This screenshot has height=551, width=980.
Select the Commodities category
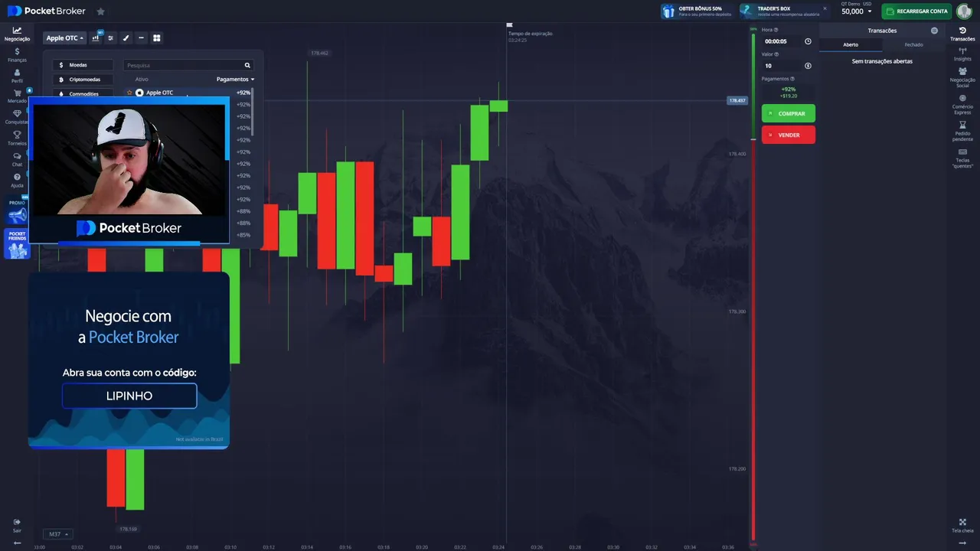tap(83, 93)
